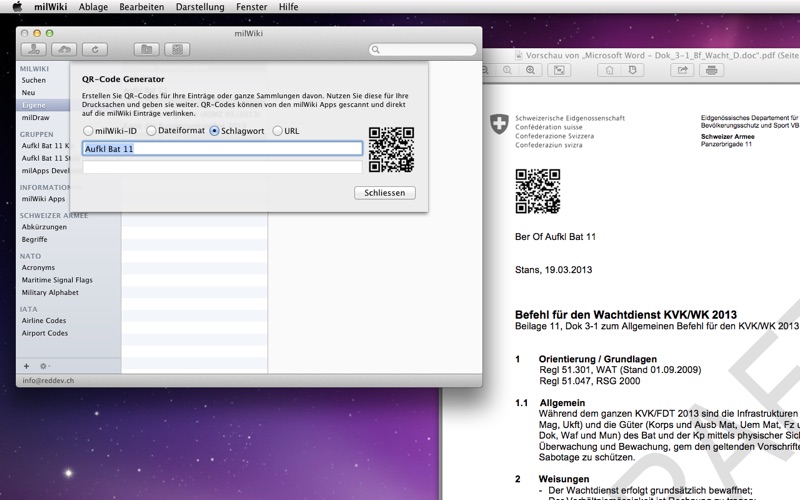Viewport: 800px width, 500px height.
Task: Click 'Orientierung / Grundlagen' heading in PDF
Action: [598, 359]
